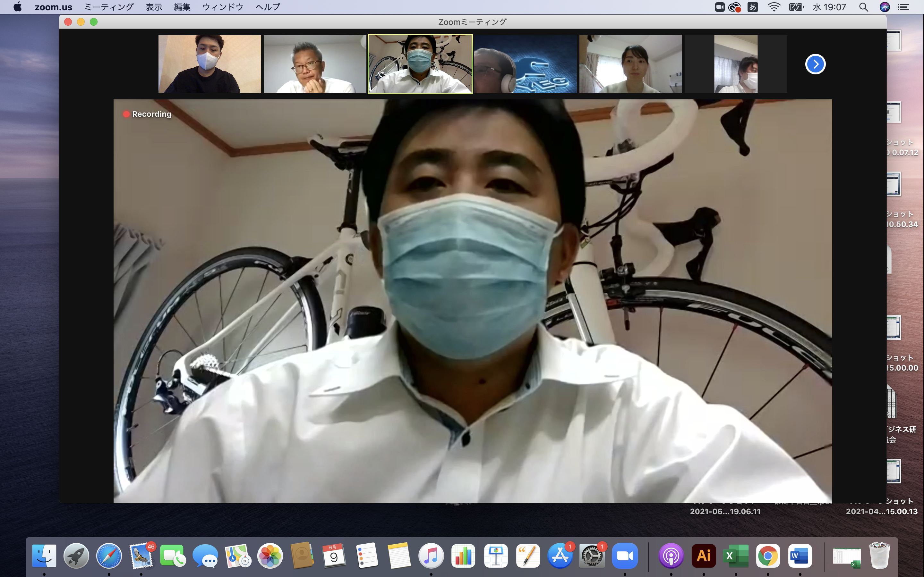Viewport: 924px width, 577px height.
Task: Launch Zoom from the dock
Action: (625, 556)
